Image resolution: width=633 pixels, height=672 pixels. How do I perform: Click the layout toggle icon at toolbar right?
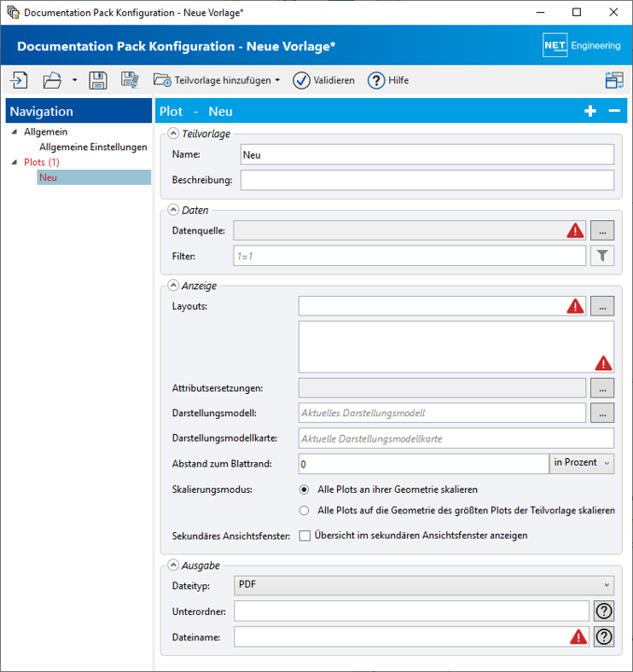click(614, 80)
